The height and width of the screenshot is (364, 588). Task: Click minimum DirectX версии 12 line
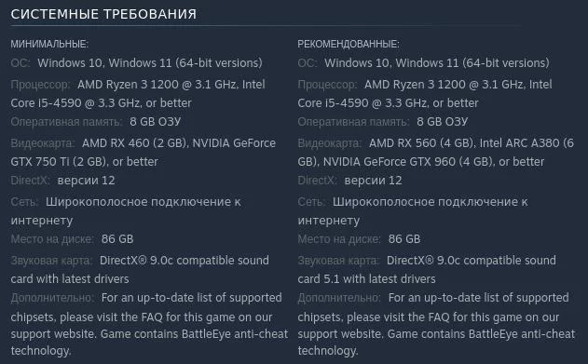pyautogui.click(x=62, y=181)
